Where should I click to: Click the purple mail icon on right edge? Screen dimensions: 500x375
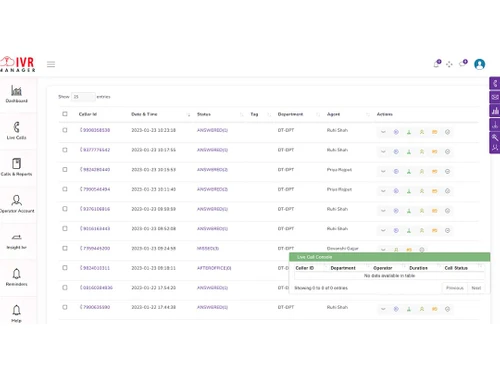(x=495, y=97)
